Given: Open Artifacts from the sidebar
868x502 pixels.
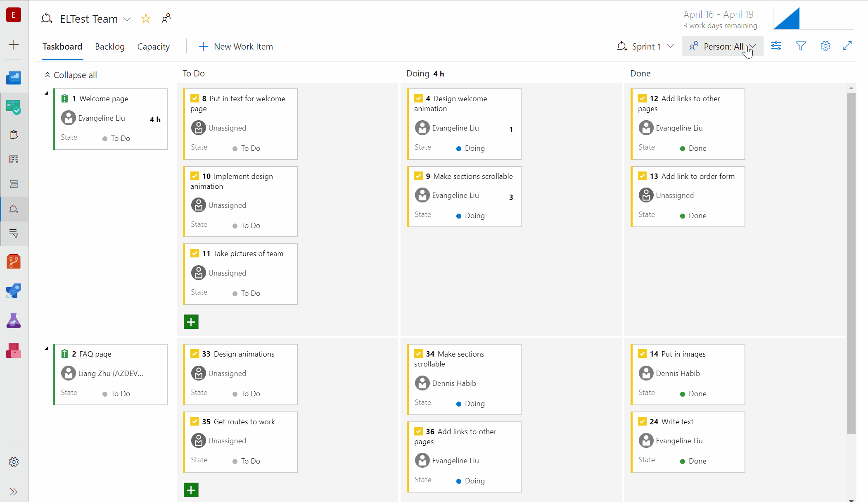Looking at the screenshot, I should 14,350.
